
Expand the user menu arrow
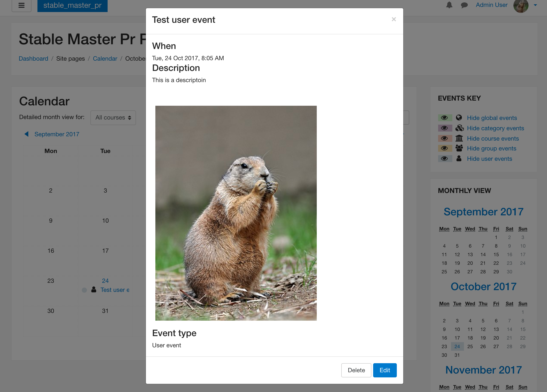click(x=535, y=5)
